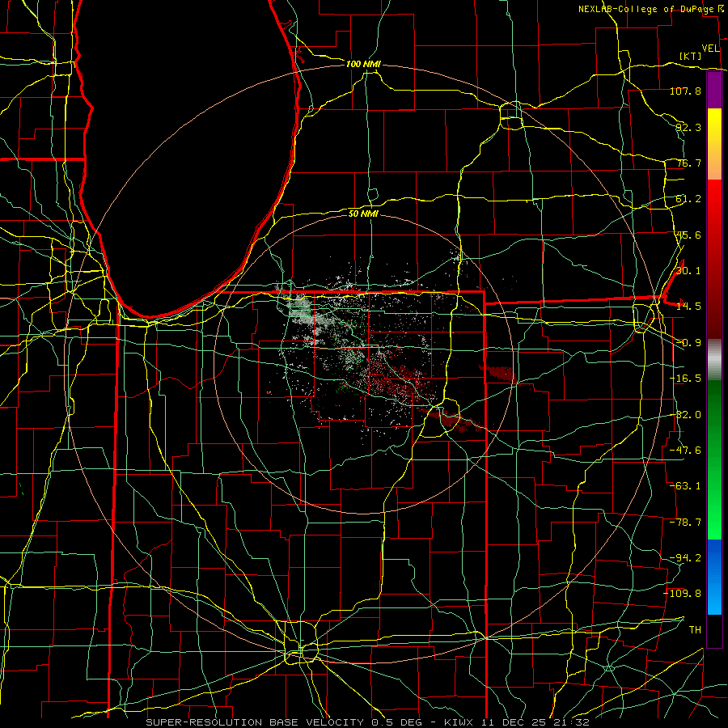Select the 76.7 velocity scale value
Viewport: 728px width, 728px height.
688,163
